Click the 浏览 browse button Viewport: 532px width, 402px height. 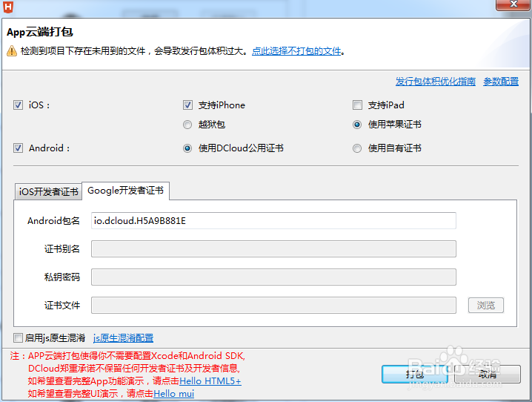pos(486,306)
